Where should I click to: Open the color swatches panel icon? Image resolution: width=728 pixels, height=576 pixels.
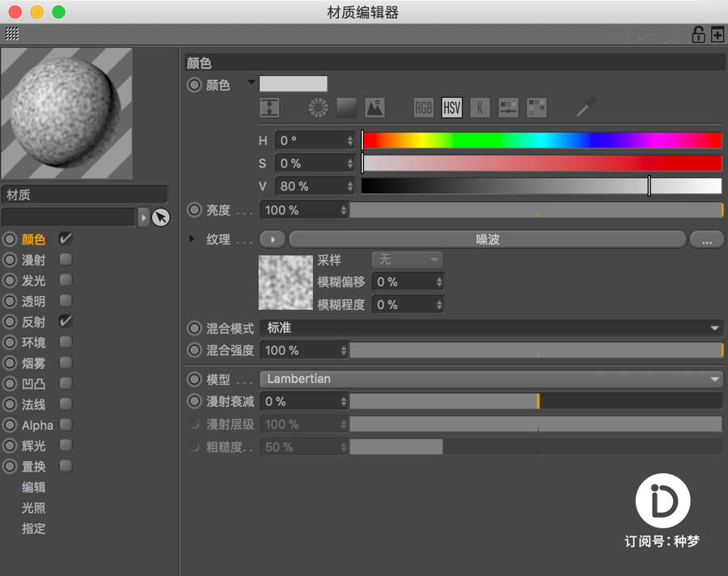click(536, 108)
